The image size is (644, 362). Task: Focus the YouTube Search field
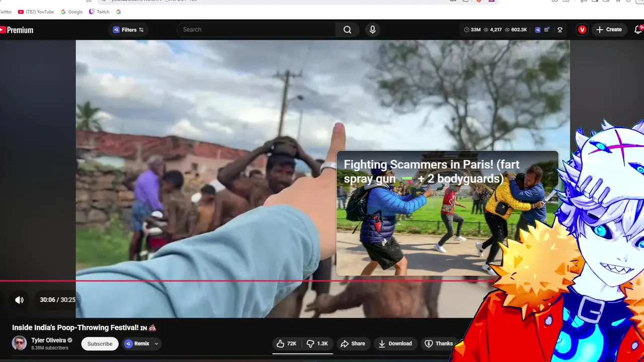click(257, 30)
